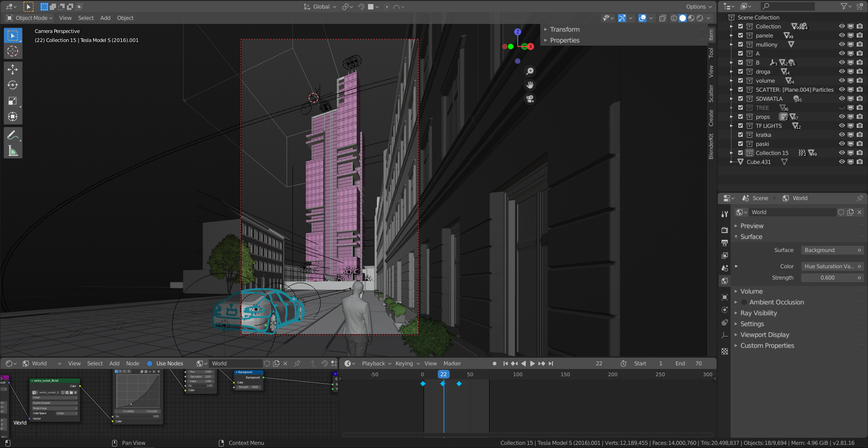
Task: Select the Rotate tool
Action: [13, 85]
